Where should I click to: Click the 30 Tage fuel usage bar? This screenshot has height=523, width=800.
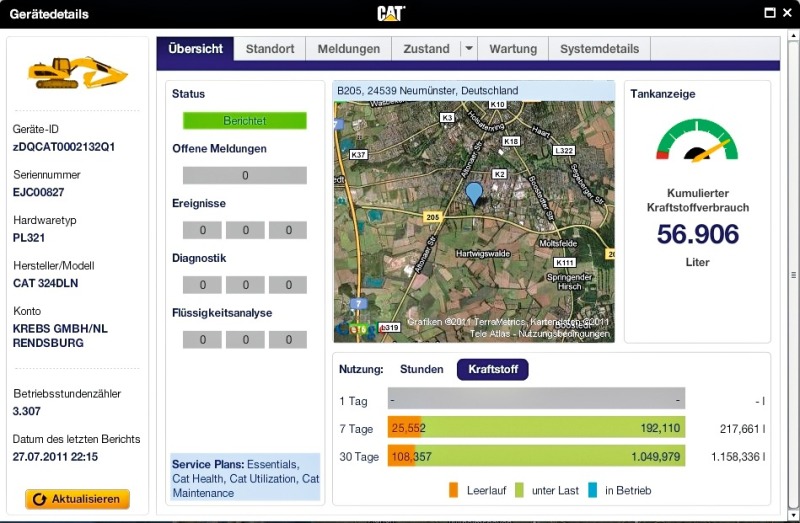(535, 457)
